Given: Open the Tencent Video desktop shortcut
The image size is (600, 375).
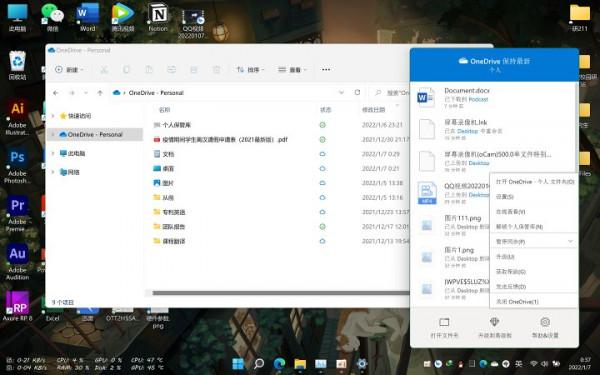Looking at the screenshot, I should point(122,17).
